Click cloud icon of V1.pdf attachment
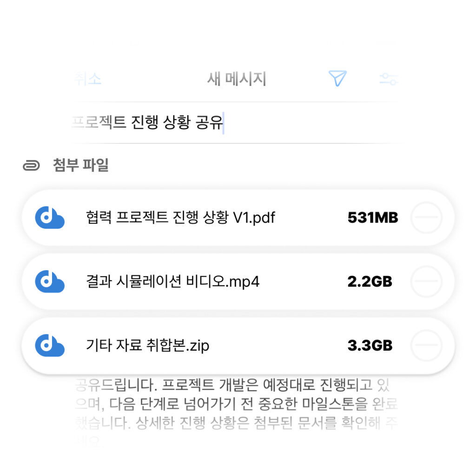Viewport: 476px width, 476px height. 49,218
